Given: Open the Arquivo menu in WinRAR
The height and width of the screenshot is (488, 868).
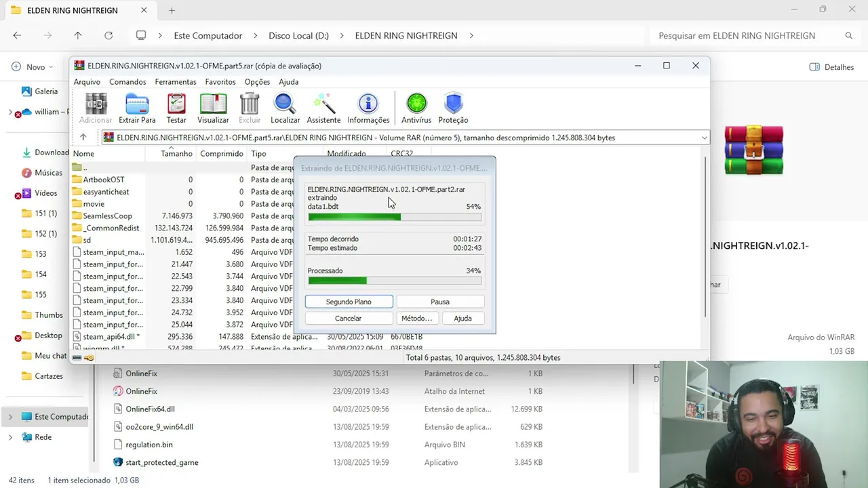Looking at the screenshot, I should point(87,82).
